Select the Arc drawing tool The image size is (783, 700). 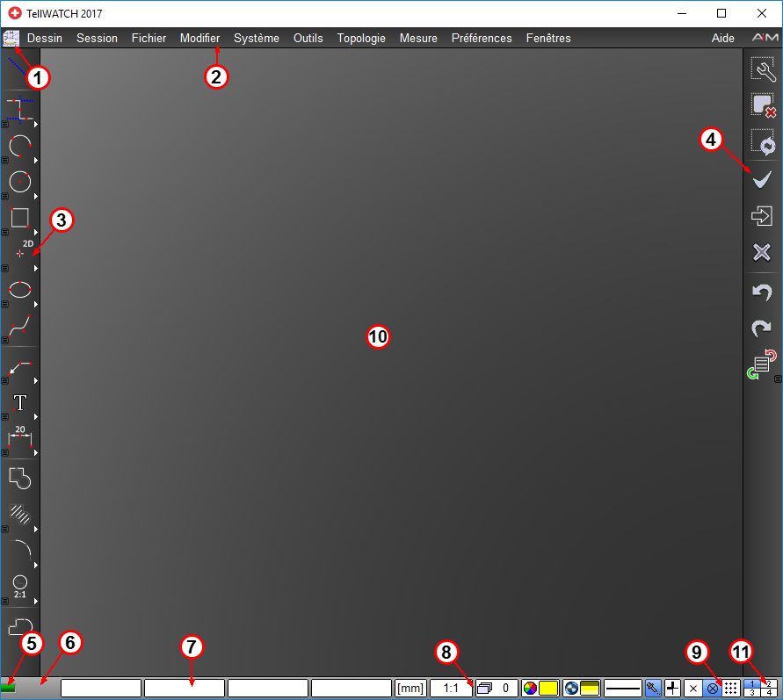19,145
